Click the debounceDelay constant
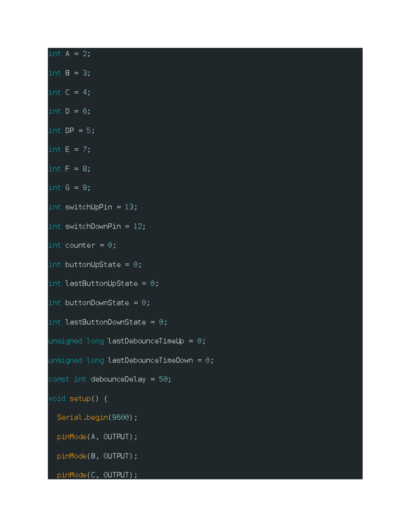411x532 pixels. (x=118, y=380)
